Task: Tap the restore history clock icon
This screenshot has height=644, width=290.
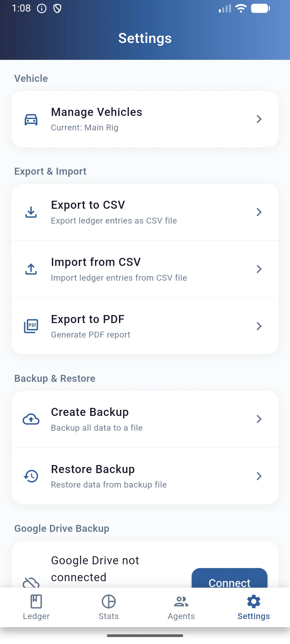Action: pos(31,476)
